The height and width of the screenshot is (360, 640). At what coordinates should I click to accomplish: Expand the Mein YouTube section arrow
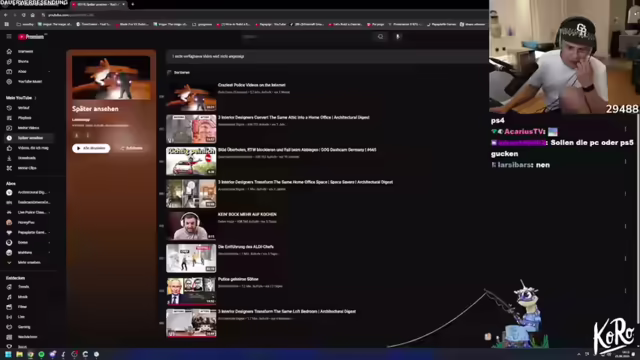pyautogui.click(x=36, y=98)
